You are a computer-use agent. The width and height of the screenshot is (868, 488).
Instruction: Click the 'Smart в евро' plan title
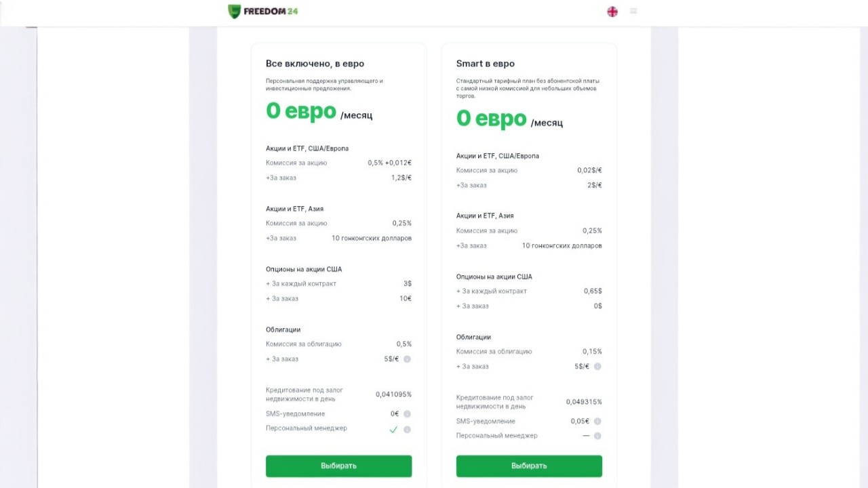pyautogui.click(x=485, y=64)
